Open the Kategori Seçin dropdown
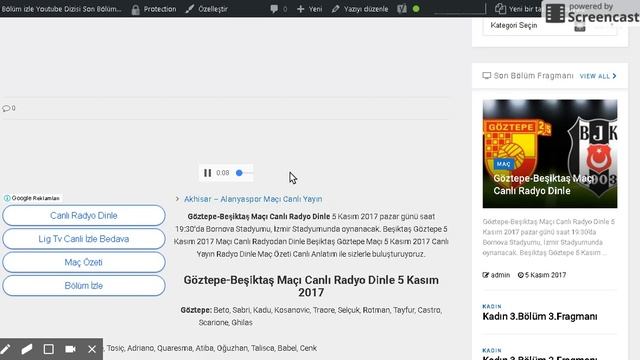 550,25
